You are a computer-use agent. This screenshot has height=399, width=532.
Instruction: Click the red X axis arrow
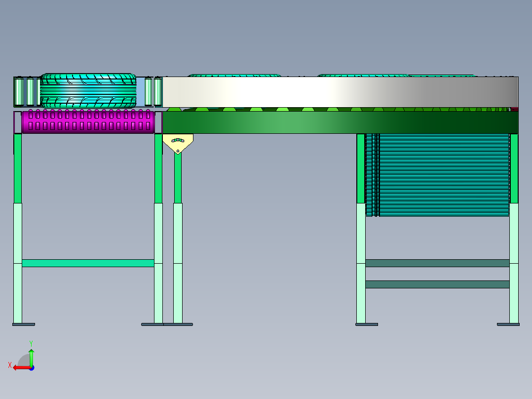click(x=21, y=368)
